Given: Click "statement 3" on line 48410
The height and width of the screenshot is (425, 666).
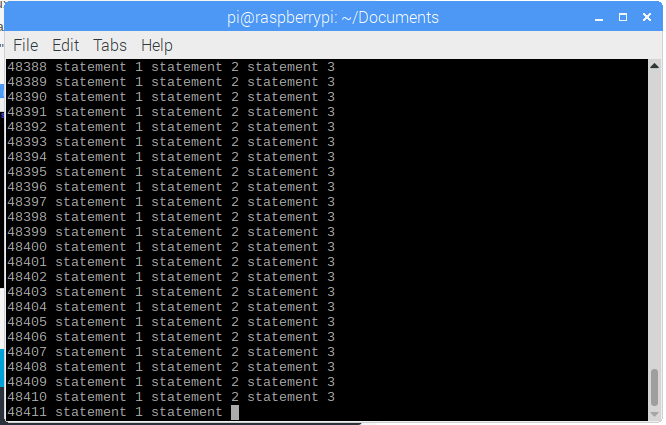Looking at the screenshot, I should 291,397.
